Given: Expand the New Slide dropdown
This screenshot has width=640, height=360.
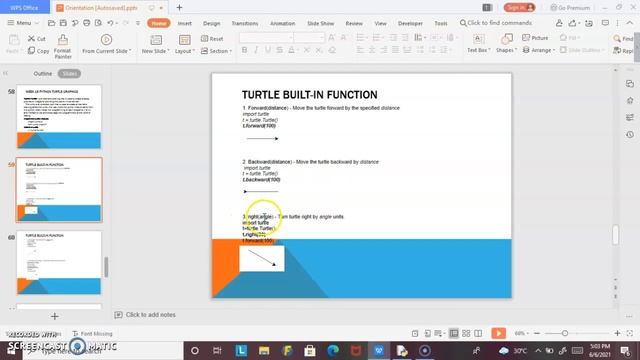Looking at the screenshot, I should click(156, 51).
